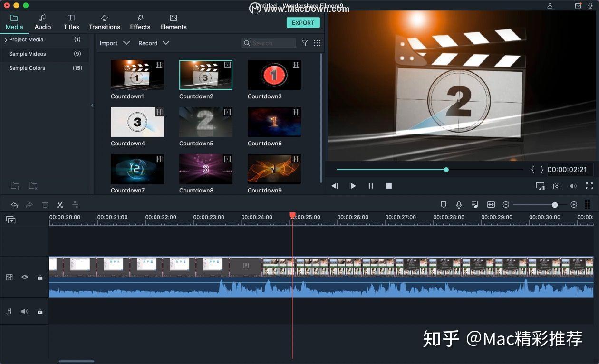The height and width of the screenshot is (364, 599).
Task: Open the Audio Mixer icon in timeline toolbar
Action: coord(474,204)
